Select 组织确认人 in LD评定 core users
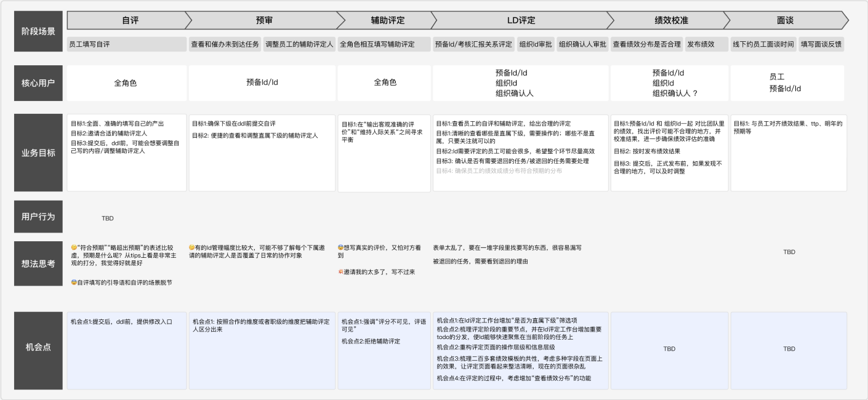This screenshot has height=400, width=868. click(x=514, y=94)
